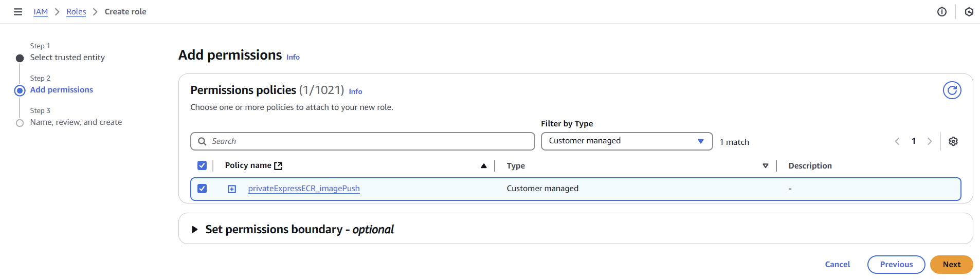
Task: Uncheck the select-all policies checkbox
Action: pyautogui.click(x=202, y=165)
